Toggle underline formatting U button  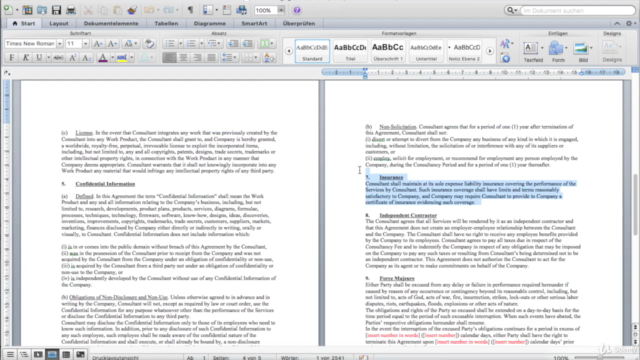click(x=39, y=58)
